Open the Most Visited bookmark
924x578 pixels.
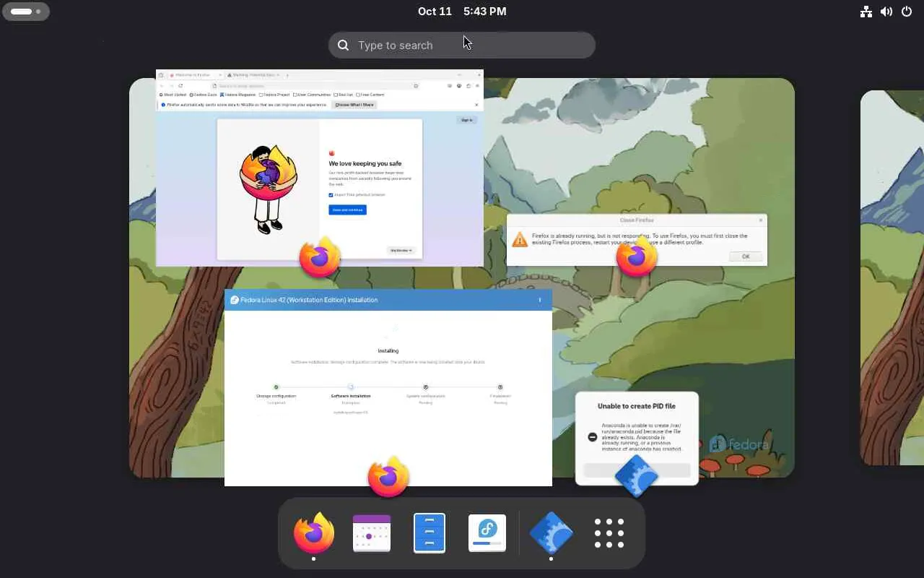pos(173,95)
